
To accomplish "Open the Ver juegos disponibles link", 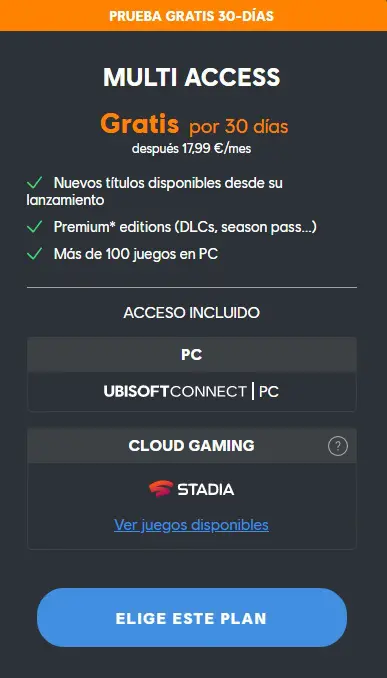I will 192,525.
